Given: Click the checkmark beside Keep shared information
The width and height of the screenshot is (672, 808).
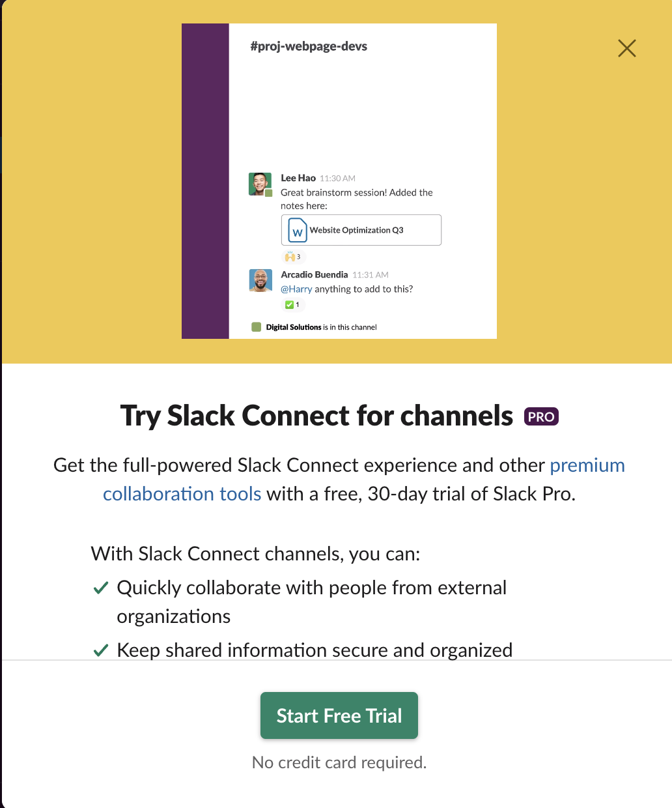Looking at the screenshot, I should tap(100, 650).
